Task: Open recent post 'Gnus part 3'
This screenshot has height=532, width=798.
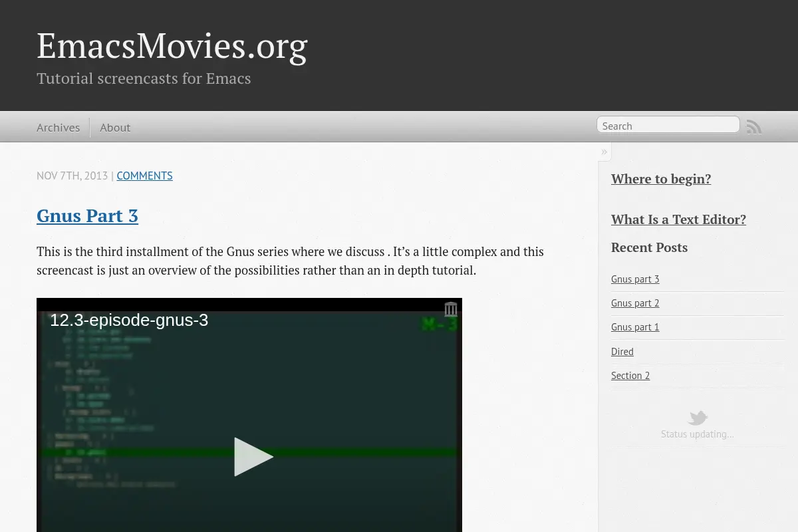Action: tap(635, 279)
